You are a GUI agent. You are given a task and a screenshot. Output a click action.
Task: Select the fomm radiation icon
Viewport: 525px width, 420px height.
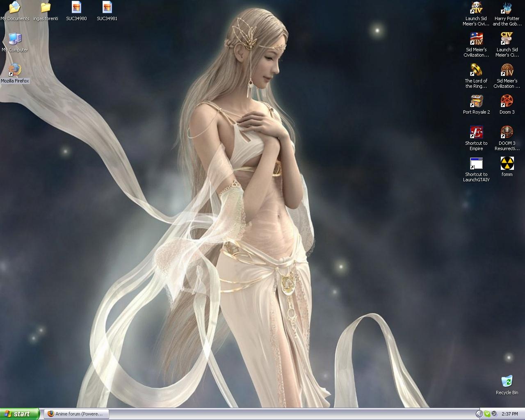tap(507, 164)
